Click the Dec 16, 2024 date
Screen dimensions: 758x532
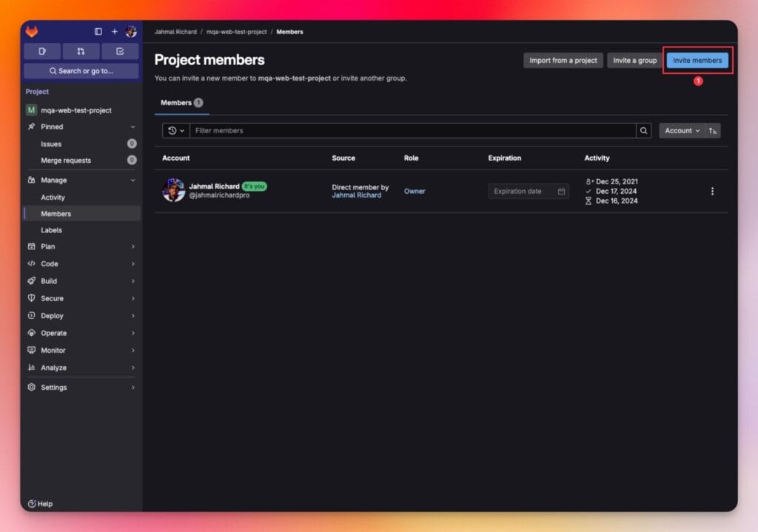tap(617, 201)
